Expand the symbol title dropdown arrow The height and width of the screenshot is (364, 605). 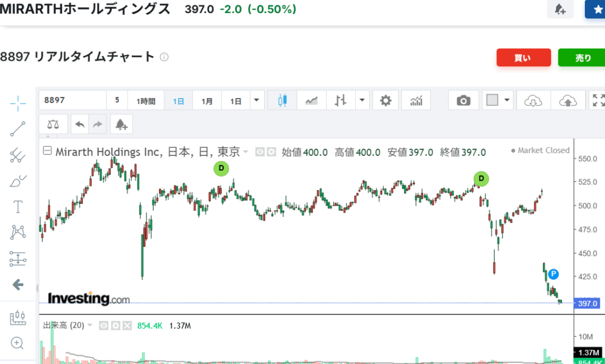click(x=245, y=152)
